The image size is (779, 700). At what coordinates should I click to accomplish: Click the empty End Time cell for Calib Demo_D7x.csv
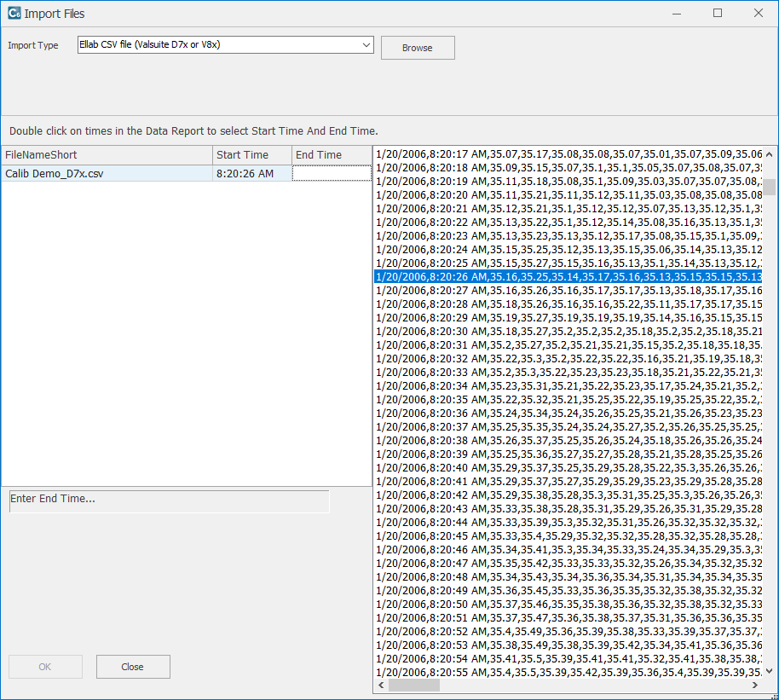click(x=332, y=174)
